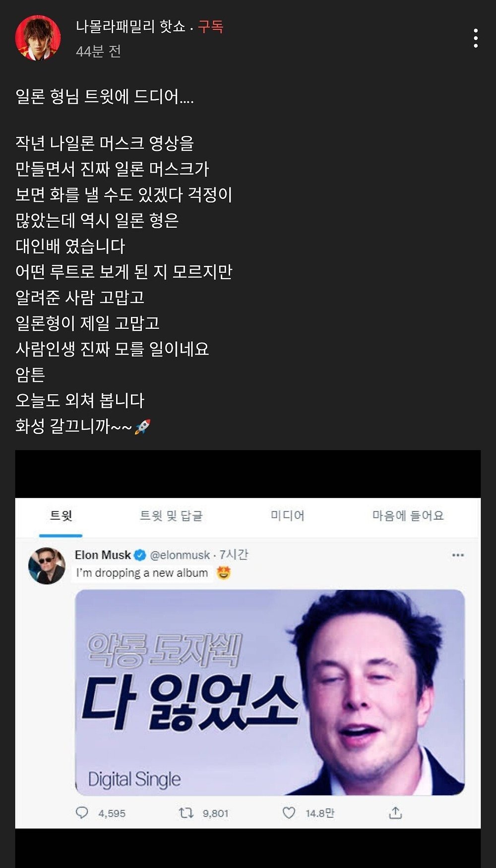
Task: Select the 트윗 tab
Action: [x=61, y=516]
